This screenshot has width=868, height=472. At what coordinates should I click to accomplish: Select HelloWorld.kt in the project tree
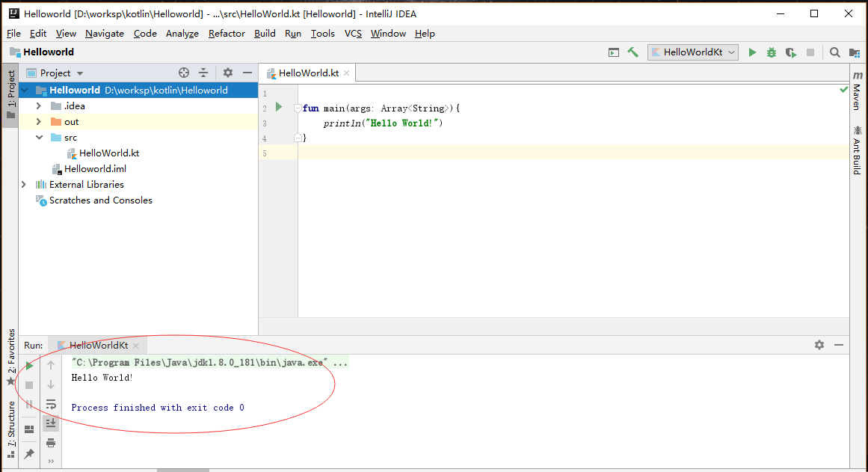(109, 153)
